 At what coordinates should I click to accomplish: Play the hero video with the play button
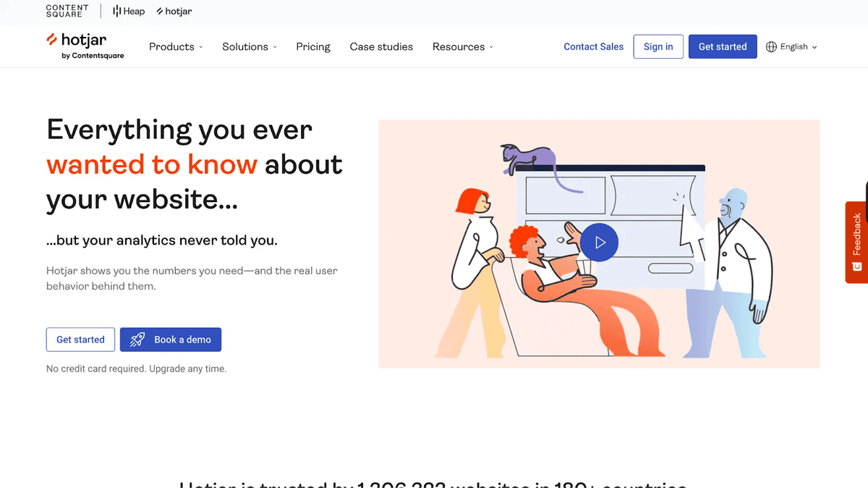pos(599,243)
